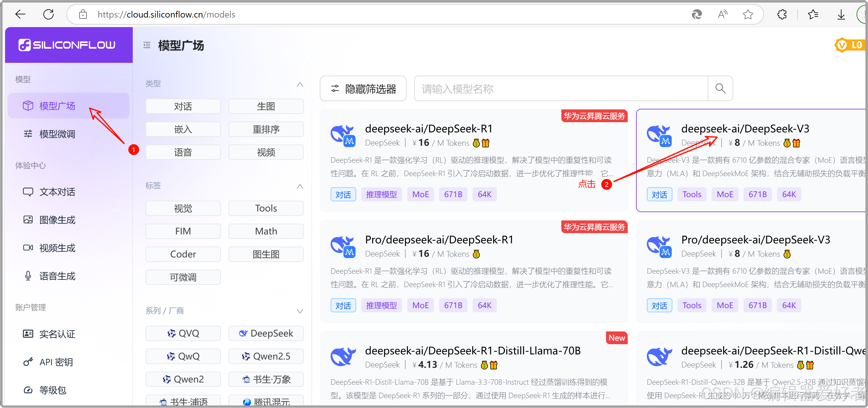Go to 文本对话 in the sidebar
The image size is (868, 408).
click(57, 192)
